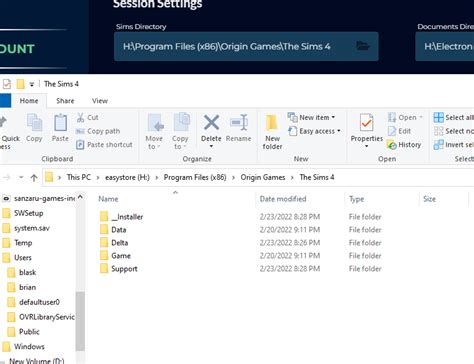Click the Copy path icon
The width and height of the screenshot is (474, 364).
click(x=80, y=131)
